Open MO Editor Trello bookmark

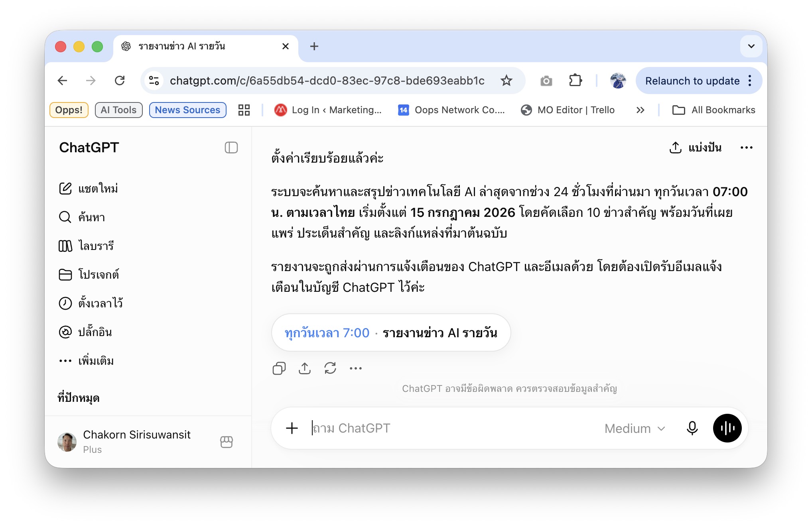(568, 110)
